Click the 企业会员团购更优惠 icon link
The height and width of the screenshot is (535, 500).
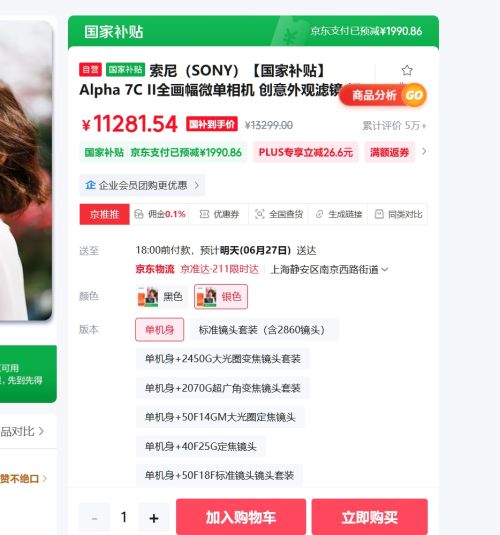pyautogui.click(x=90, y=185)
